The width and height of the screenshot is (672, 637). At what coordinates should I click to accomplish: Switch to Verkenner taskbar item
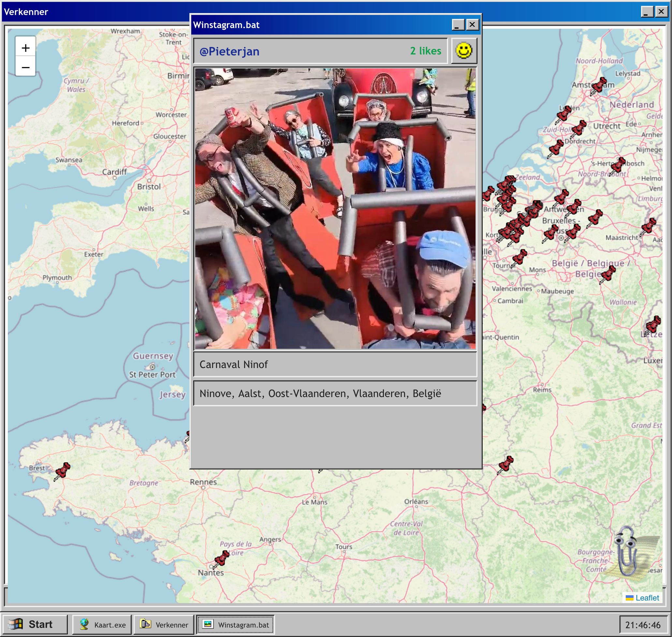click(164, 624)
